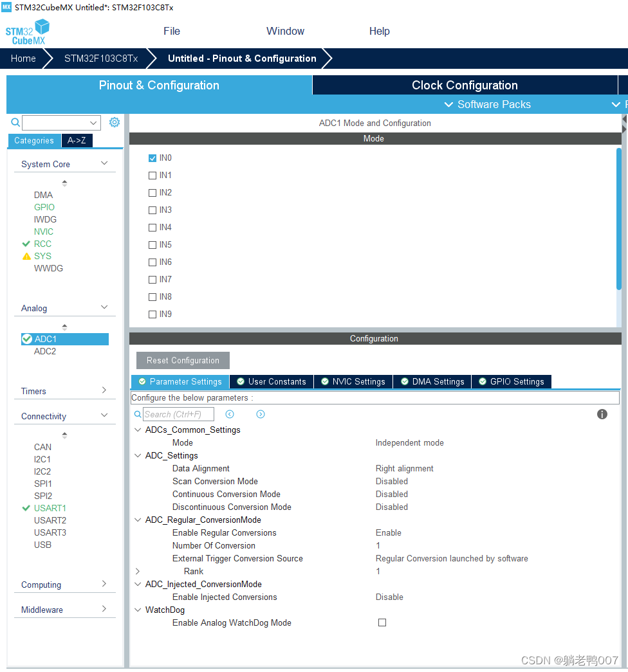Open the File menu
Viewport: 628px width, 672px height.
[x=172, y=32]
